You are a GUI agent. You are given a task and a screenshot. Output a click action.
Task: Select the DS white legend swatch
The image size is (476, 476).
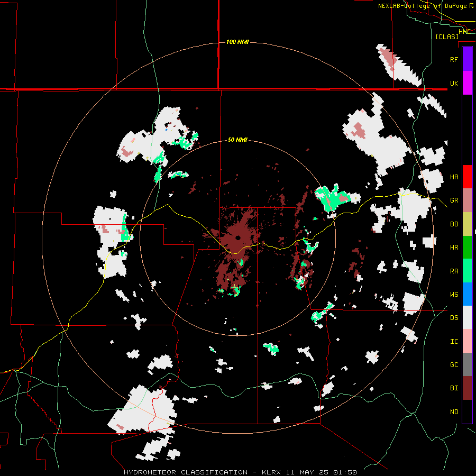(x=467, y=317)
